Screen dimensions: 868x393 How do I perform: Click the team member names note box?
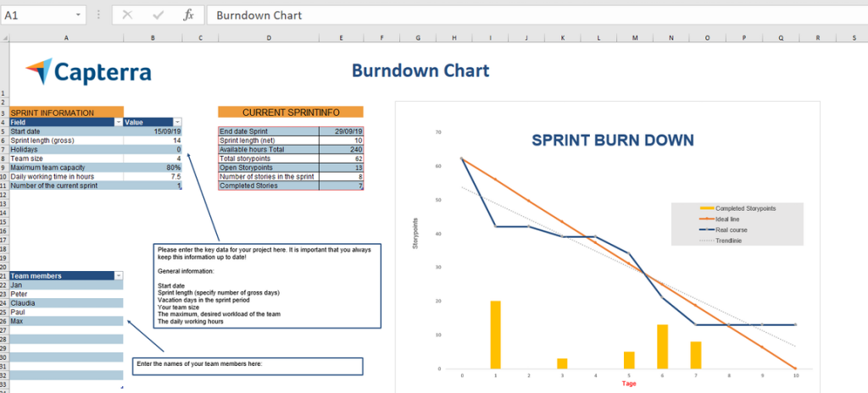point(248,367)
